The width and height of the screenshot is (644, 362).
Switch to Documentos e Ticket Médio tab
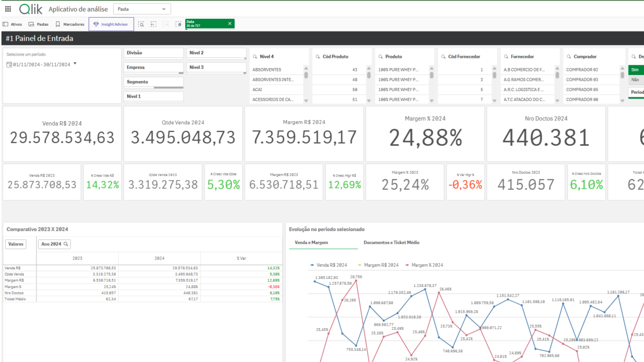tap(391, 242)
